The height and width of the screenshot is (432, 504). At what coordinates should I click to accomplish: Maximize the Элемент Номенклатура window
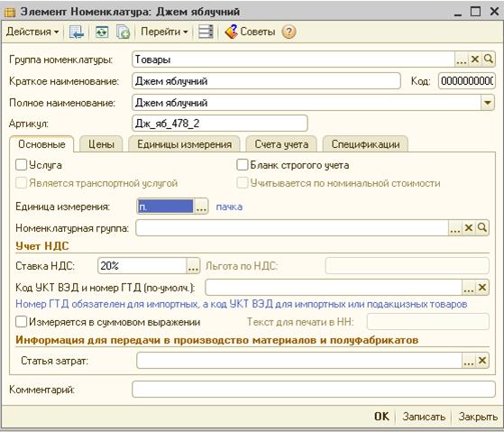(475, 12)
